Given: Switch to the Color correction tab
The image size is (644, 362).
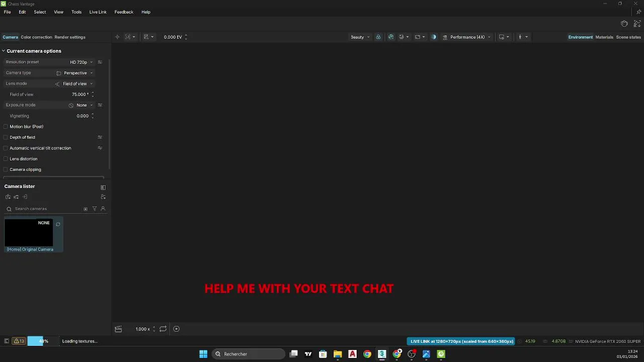Looking at the screenshot, I should [36, 37].
